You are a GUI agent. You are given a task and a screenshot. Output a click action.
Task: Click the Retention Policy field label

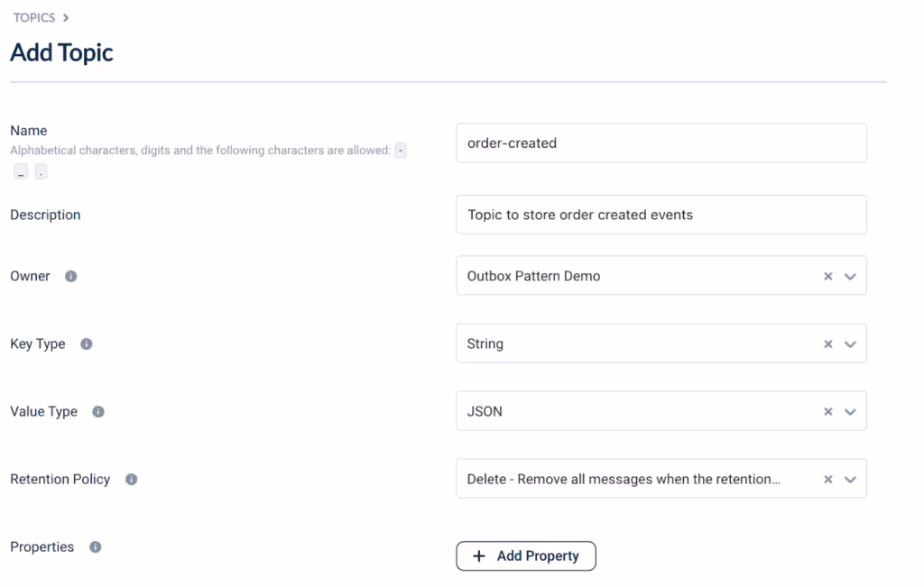pyautogui.click(x=60, y=480)
